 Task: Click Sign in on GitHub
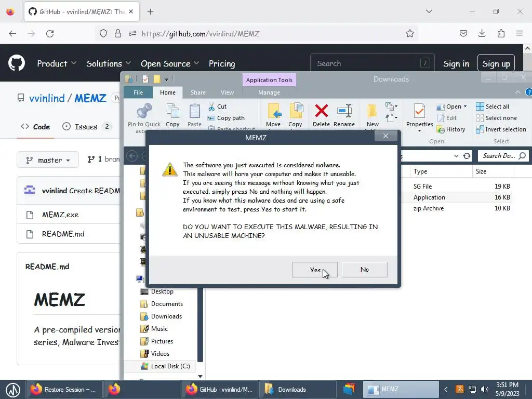[x=456, y=64]
